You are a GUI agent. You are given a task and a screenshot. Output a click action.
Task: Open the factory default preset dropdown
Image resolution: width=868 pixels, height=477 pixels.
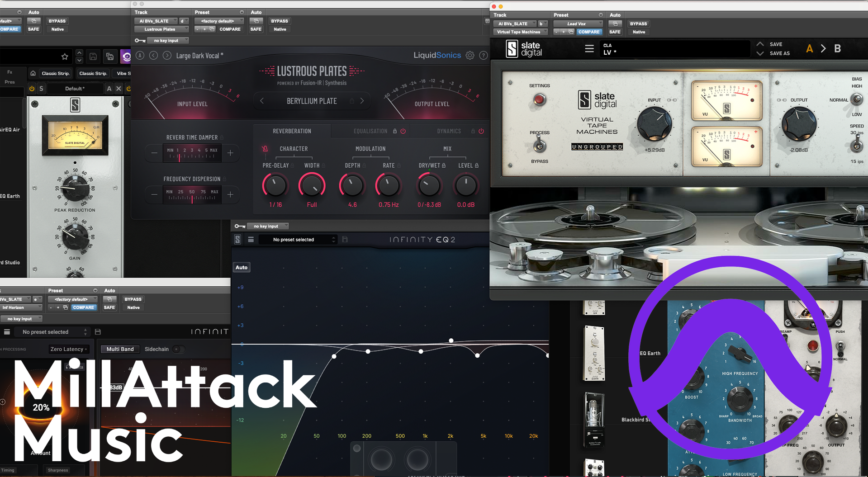219,21
